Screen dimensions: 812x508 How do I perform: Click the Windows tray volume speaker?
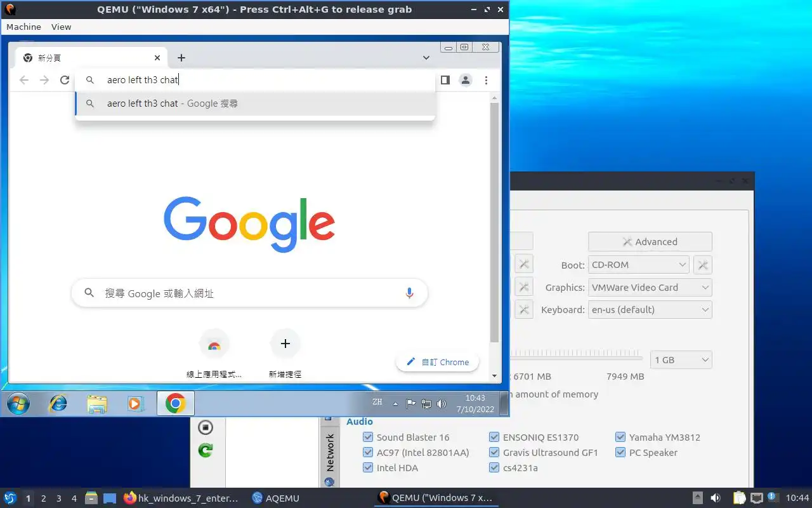(442, 403)
